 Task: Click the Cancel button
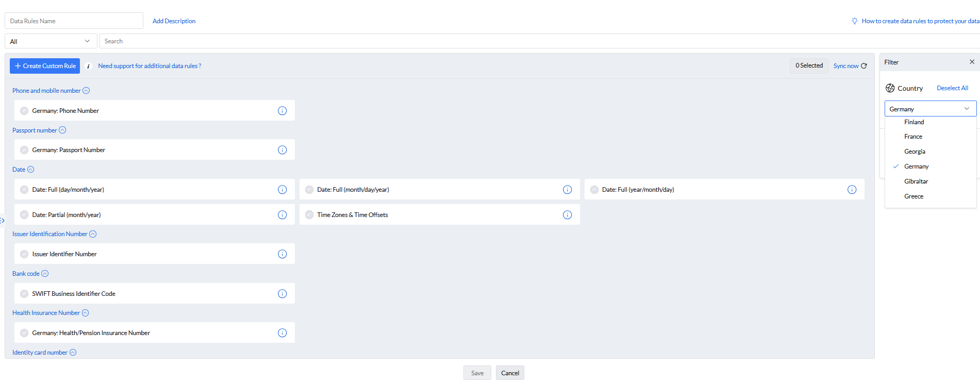[510, 373]
